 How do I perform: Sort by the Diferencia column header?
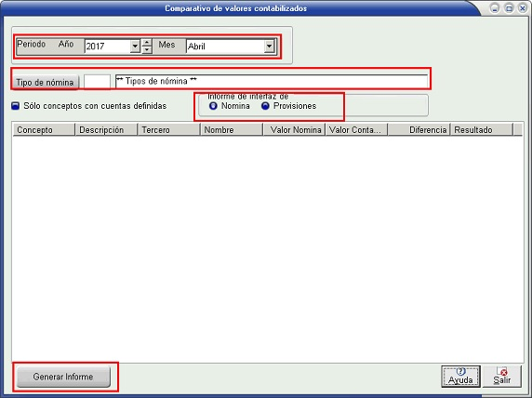pos(419,130)
